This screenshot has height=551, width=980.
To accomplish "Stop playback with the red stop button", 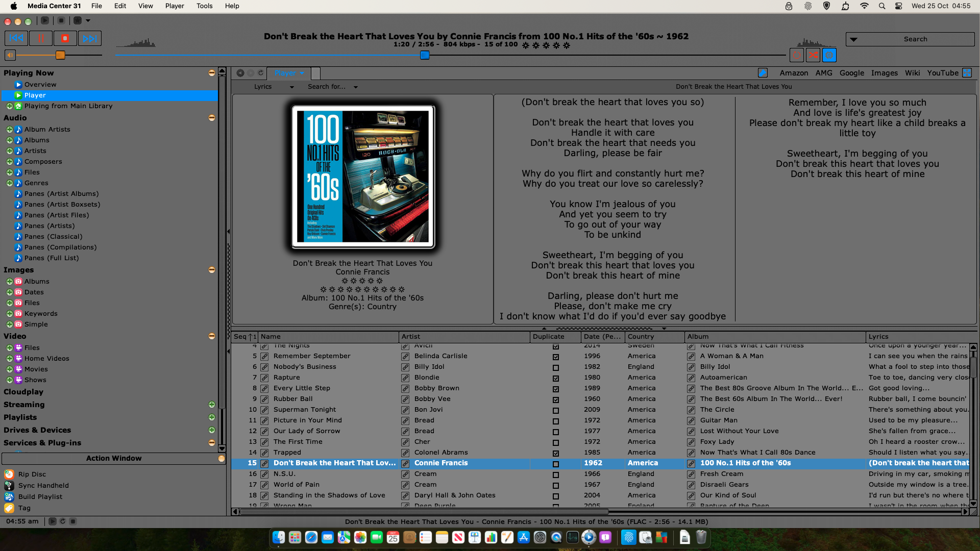I will point(65,38).
